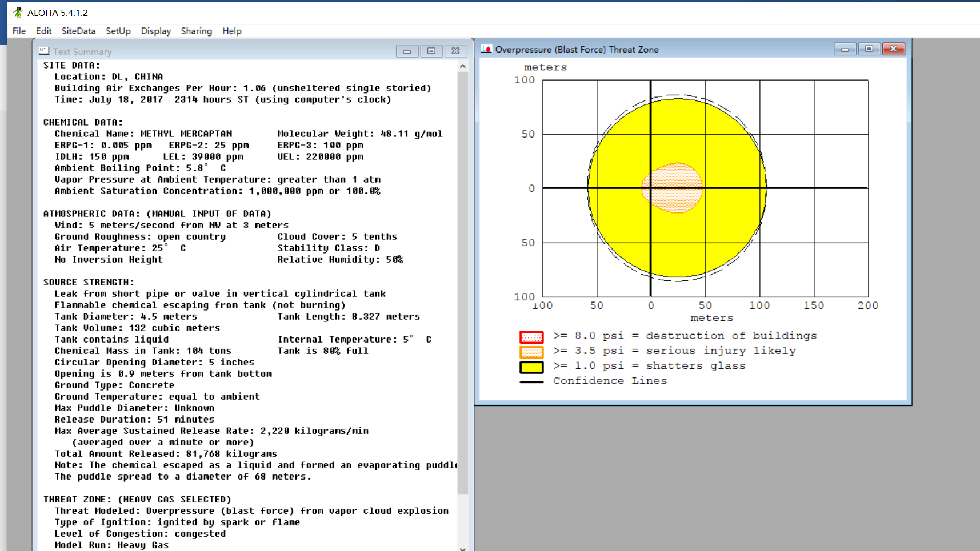Open the SiteData menu
The width and height of the screenshot is (980, 551).
pyautogui.click(x=78, y=31)
